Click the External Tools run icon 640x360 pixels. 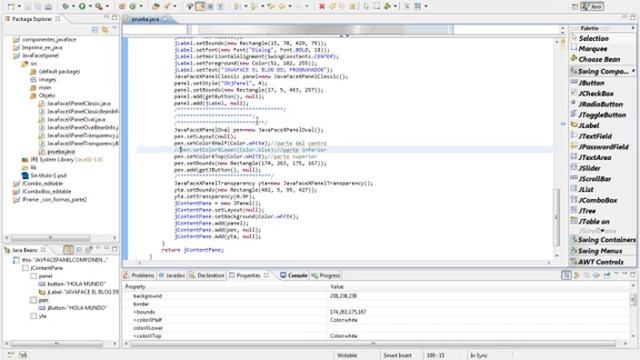(x=99, y=6)
